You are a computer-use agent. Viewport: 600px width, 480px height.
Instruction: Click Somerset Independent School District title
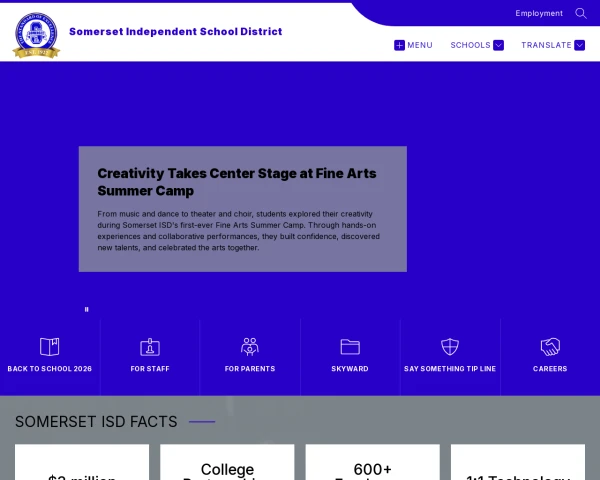[x=176, y=31]
